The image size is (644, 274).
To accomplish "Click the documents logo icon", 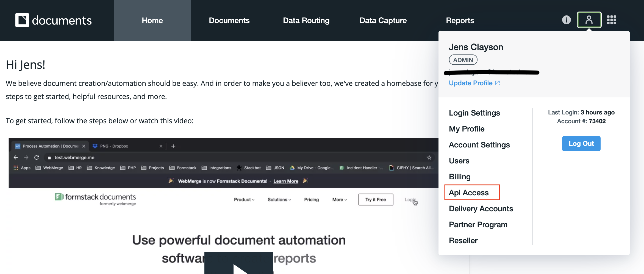I will point(22,20).
